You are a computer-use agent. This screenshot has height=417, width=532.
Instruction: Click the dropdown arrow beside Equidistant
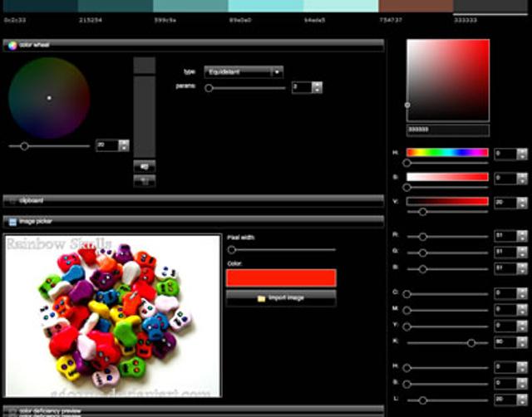click(x=277, y=72)
